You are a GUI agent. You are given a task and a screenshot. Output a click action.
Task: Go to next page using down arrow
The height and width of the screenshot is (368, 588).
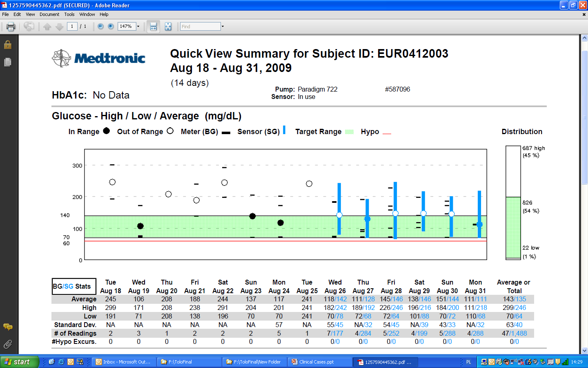pyautogui.click(x=59, y=27)
